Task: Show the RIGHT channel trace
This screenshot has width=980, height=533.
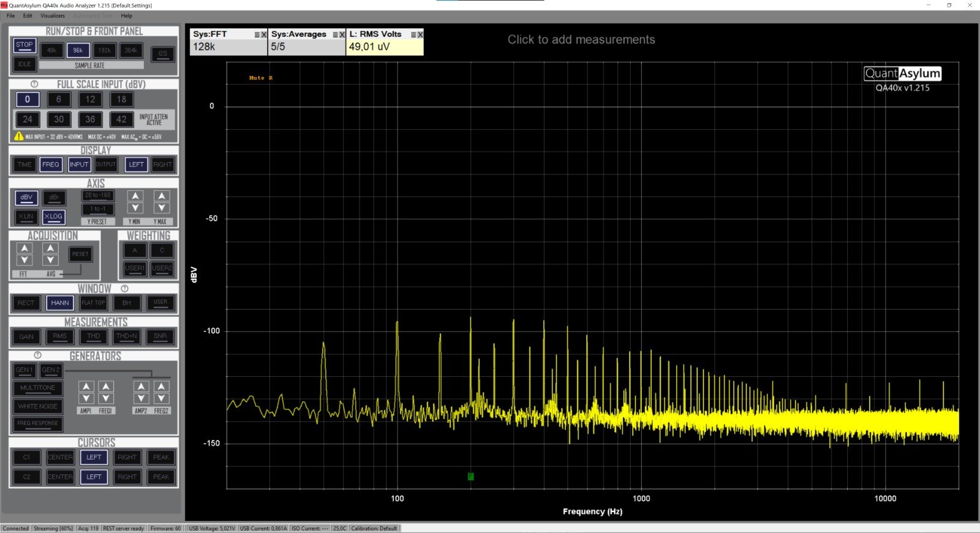Action: 162,165
